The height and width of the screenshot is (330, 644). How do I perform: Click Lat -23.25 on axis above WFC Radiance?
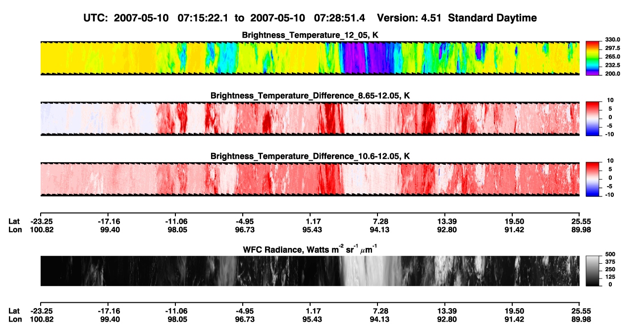41,221
